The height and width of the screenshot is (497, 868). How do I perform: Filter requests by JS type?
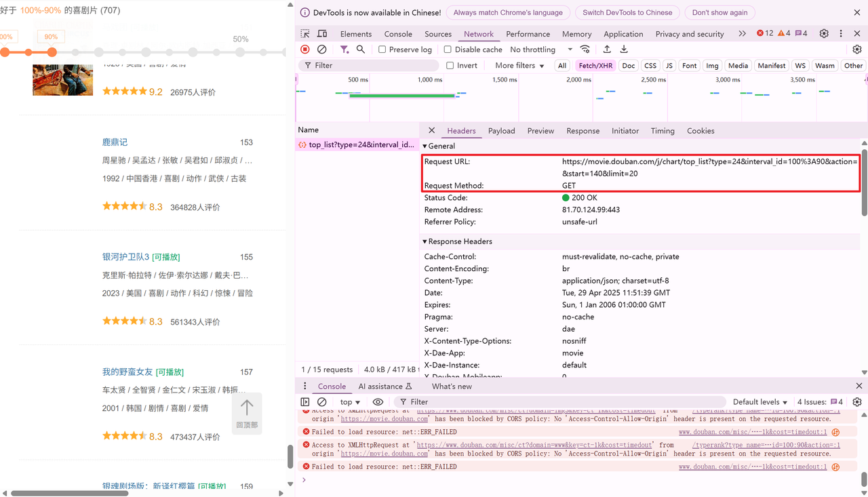[669, 66]
